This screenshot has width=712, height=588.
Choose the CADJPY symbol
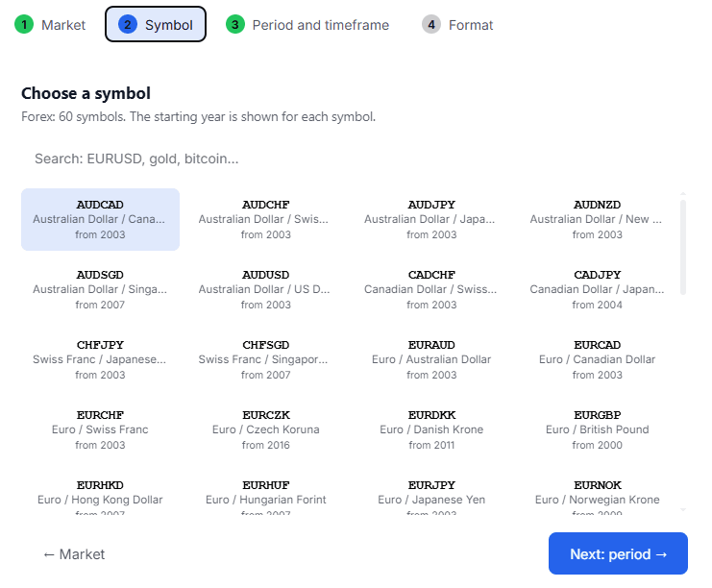pos(597,290)
